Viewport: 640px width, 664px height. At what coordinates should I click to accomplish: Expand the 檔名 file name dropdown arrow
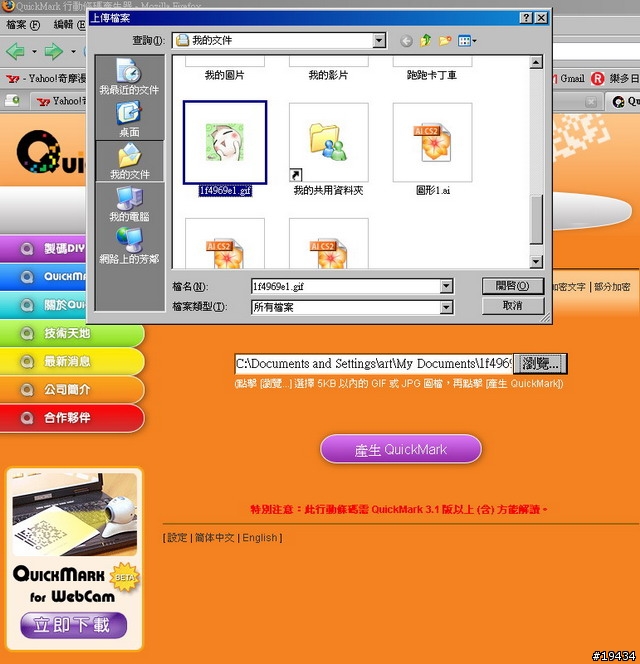(x=446, y=286)
